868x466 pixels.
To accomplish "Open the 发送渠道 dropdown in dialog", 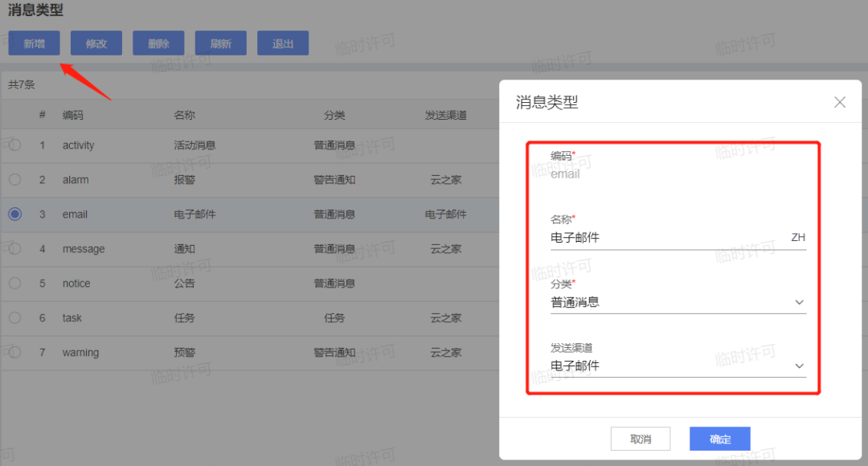I will pyautogui.click(x=678, y=366).
